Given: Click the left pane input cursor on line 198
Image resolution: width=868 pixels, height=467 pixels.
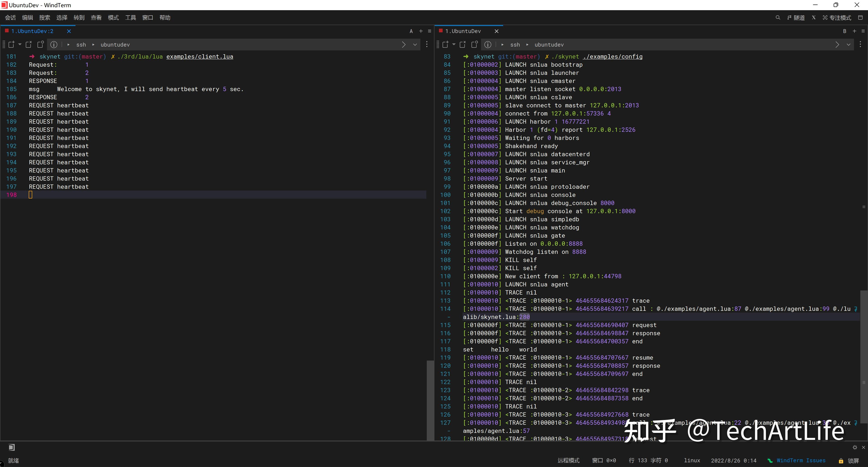Looking at the screenshot, I should click(30, 195).
